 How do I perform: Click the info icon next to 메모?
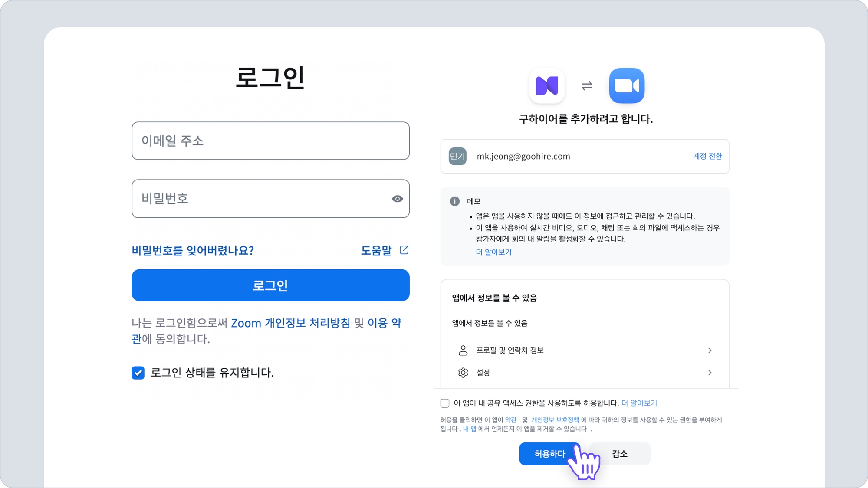click(454, 201)
